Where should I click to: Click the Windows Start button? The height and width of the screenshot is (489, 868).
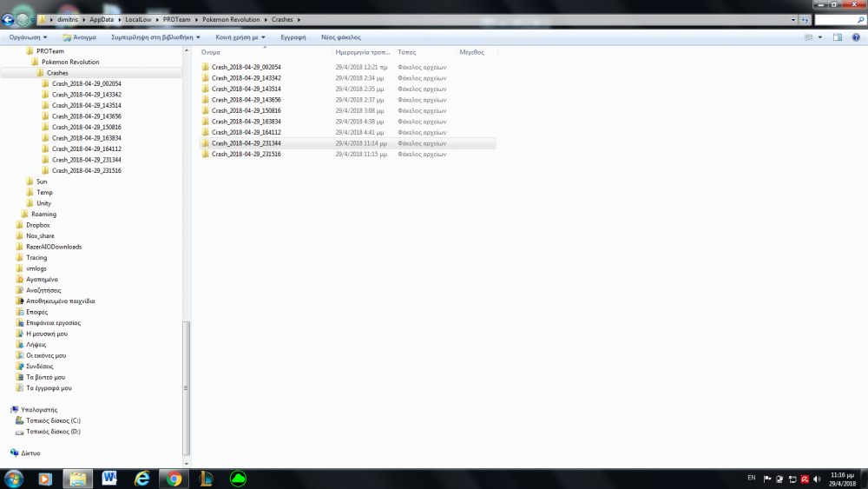(15, 479)
